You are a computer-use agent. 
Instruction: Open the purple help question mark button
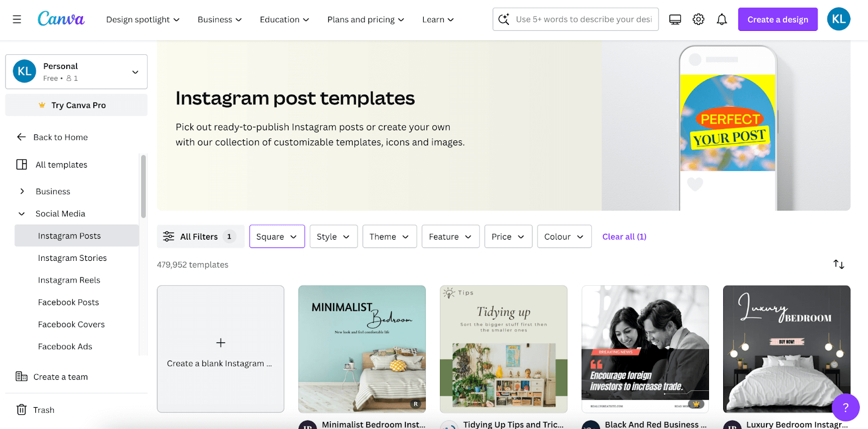845,407
